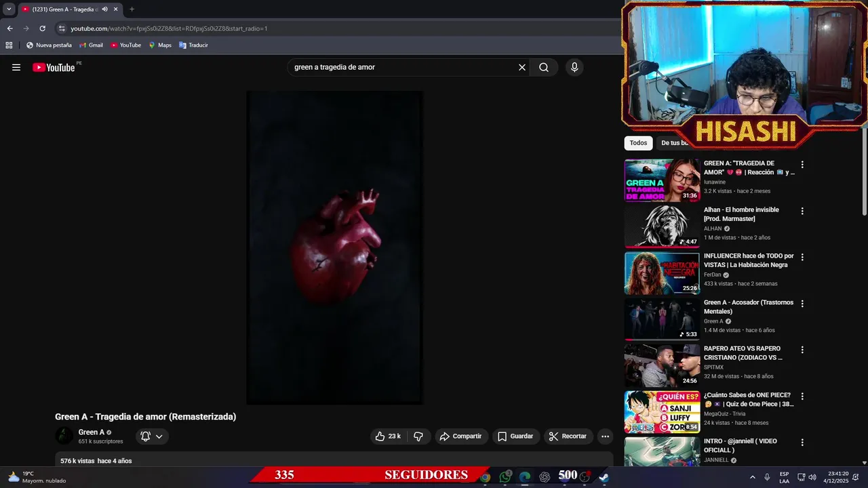The image size is (868, 488).
Task: Clear the search box with X
Action: tap(522, 67)
